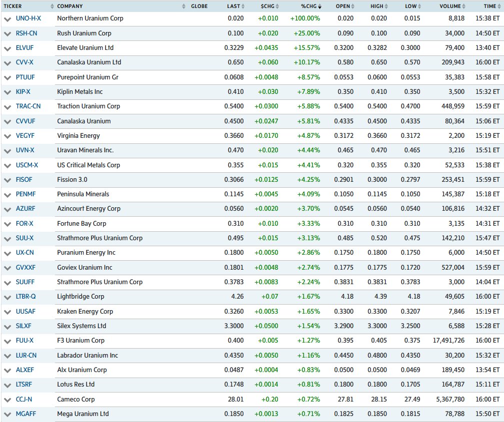Expand the PTUUF row chevron
The width and height of the screenshot is (504, 422).
pos(7,78)
